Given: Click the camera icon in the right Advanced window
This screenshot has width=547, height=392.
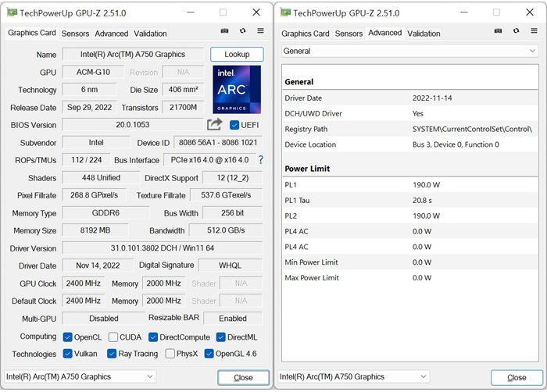Looking at the screenshot, I should click(499, 31).
